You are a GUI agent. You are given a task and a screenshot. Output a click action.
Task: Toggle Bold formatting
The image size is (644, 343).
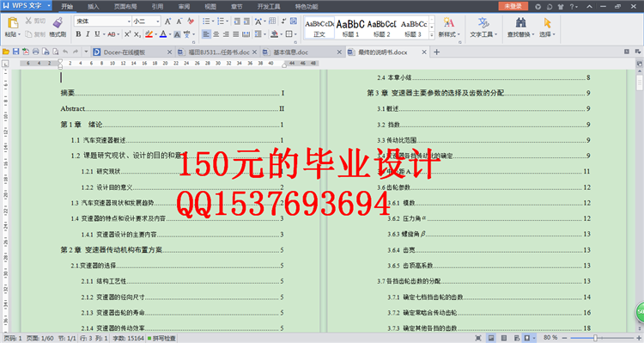pos(78,34)
